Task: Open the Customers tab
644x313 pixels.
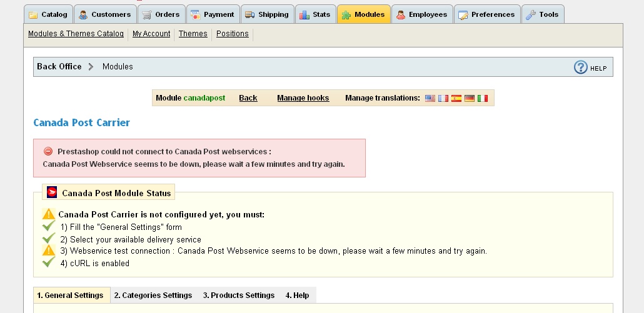Action: [x=106, y=14]
